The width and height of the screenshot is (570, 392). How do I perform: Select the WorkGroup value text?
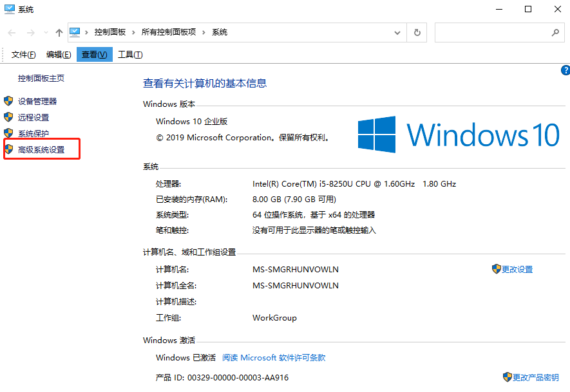click(274, 318)
